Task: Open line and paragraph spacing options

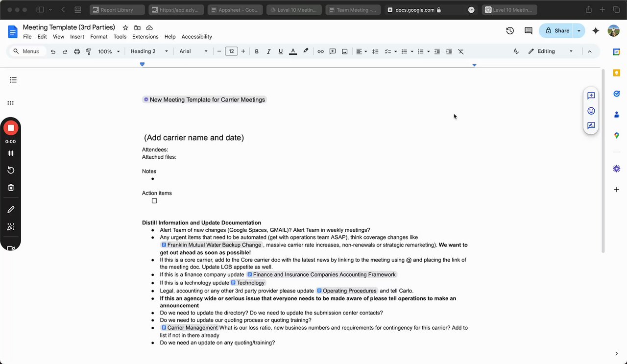Action: [x=375, y=51]
